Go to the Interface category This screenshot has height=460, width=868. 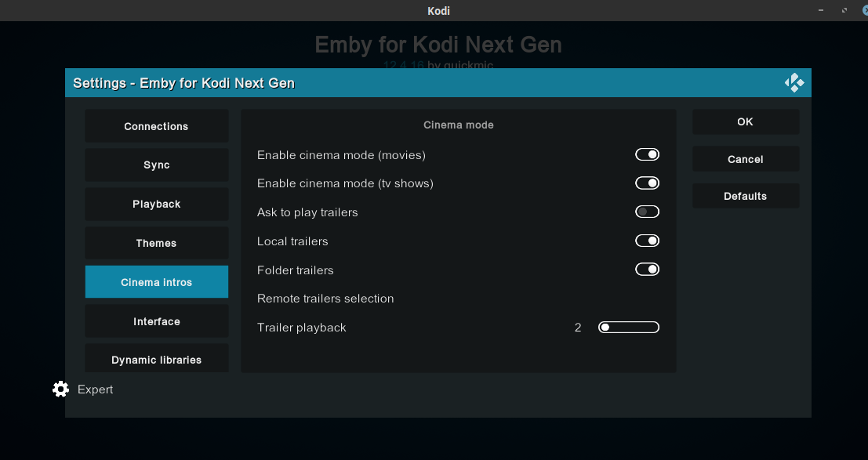157,321
